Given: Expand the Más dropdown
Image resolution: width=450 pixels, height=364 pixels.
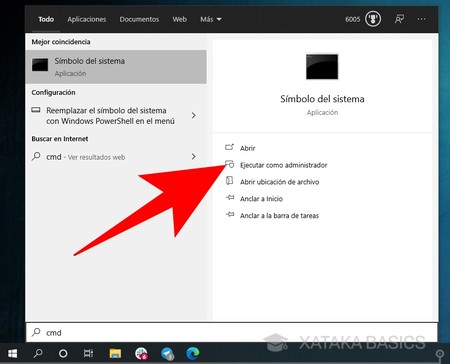Looking at the screenshot, I should (211, 19).
